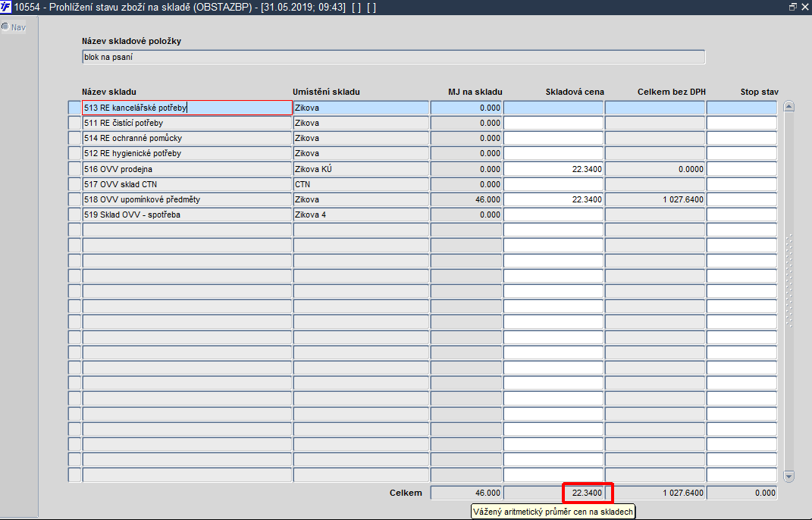
Task: Click the application icon in the title bar
Action: (6, 8)
